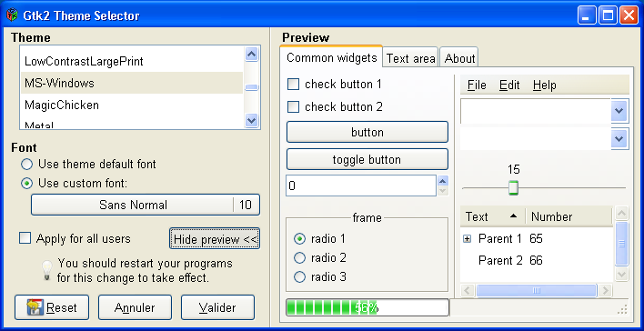The height and width of the screenshot is (331, 644).
Task: Click the Reset button
Action: point(52,307)
